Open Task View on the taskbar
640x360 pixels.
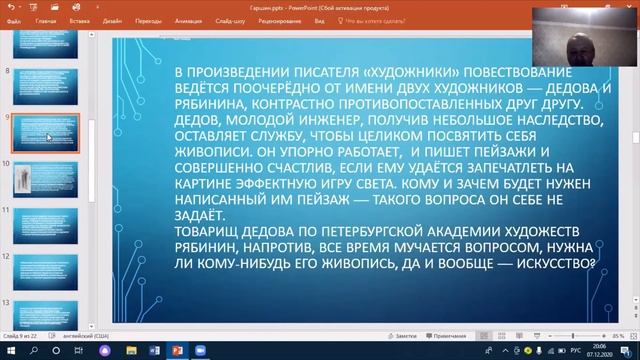pos(78,351)
